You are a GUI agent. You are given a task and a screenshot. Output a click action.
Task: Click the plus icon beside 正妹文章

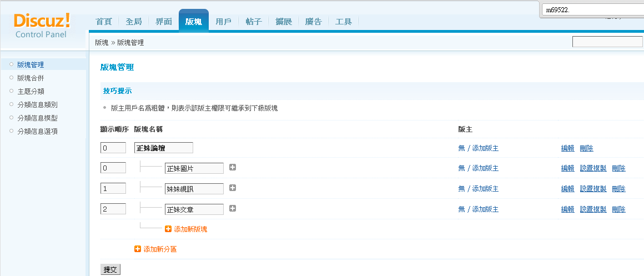click(233, 209)
